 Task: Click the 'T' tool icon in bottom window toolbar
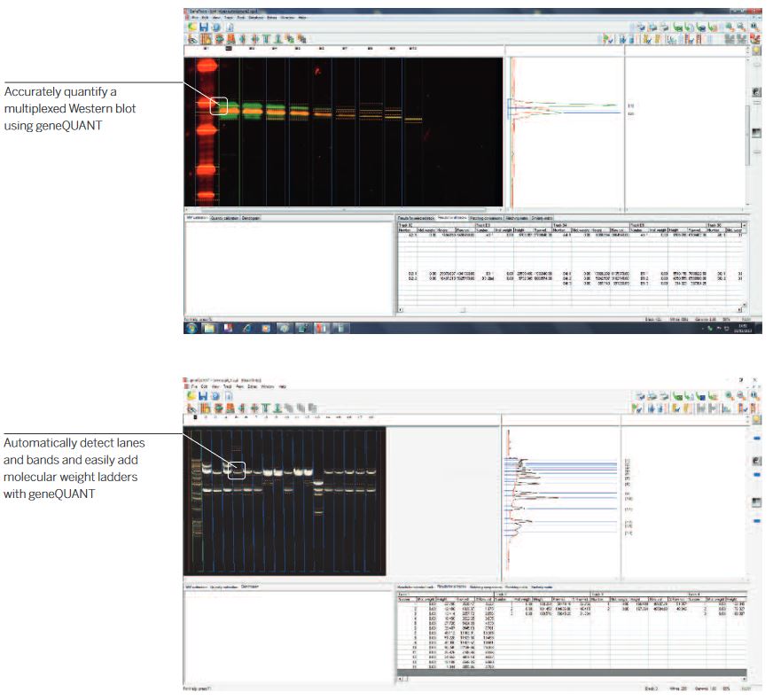(265, 408)
